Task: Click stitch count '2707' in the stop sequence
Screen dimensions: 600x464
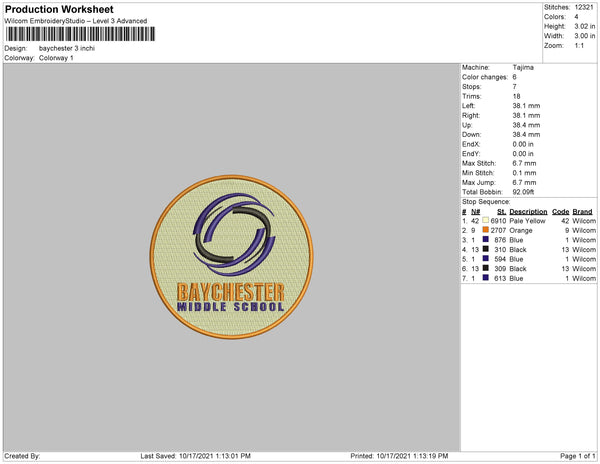Action: [x=498, y=230]
